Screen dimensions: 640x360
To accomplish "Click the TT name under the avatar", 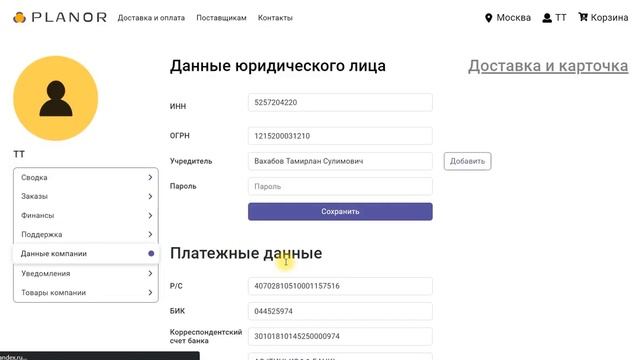I will (x=19, y=154).
